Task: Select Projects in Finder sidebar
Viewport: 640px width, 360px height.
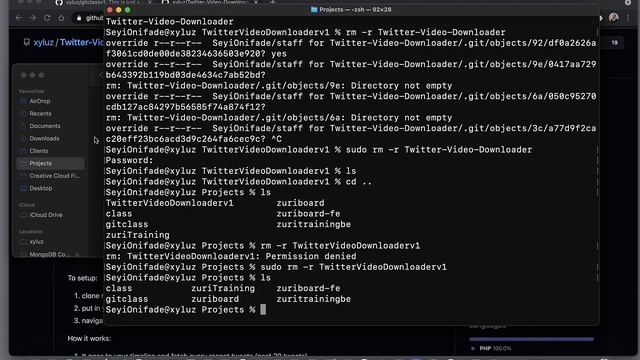Action: (x=50, y=163)
